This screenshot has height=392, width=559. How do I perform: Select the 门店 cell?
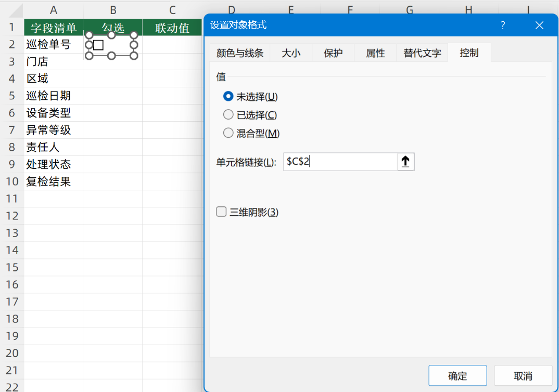tap(54, 61)
